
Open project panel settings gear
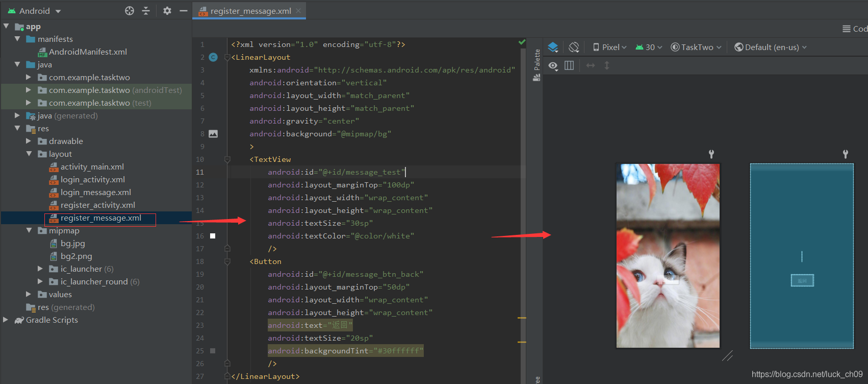click(x=167, y=11)
